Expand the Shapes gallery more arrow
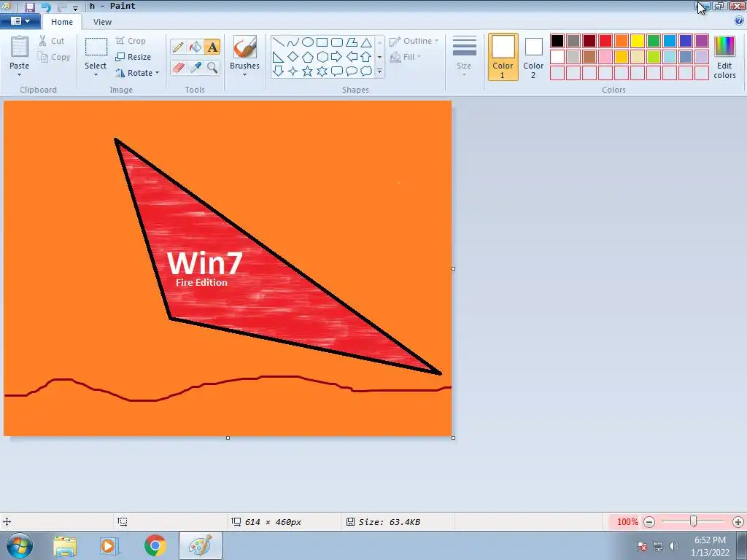The width and height of the screenshot is (747, 560). [x=379, y=71]
